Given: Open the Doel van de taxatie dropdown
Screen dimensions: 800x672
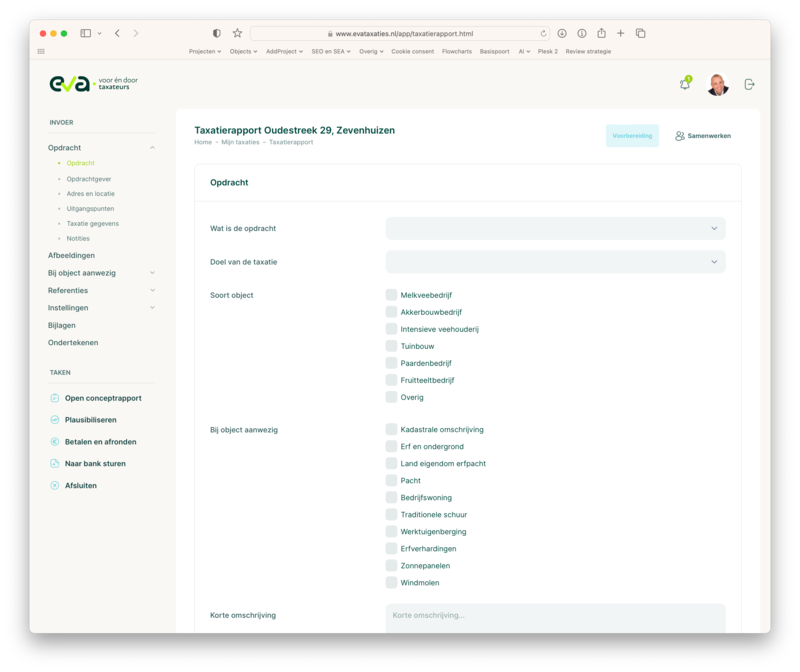Looking at the screenshot, I should (x=555, y=262).
